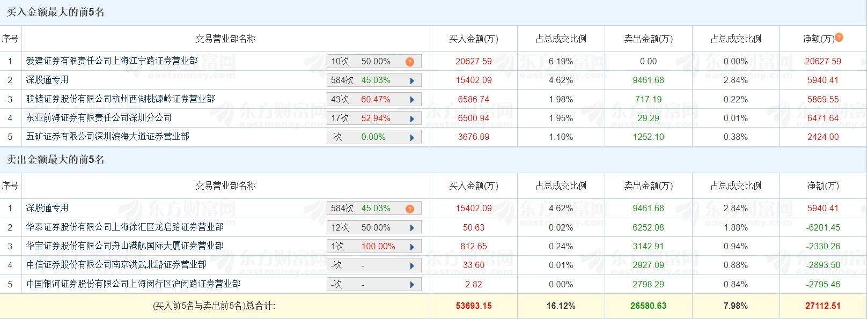This screenshot has width=868, height=319.
Task: Click the arrow icon in 五矿证券 row
Action: point(412,137)
